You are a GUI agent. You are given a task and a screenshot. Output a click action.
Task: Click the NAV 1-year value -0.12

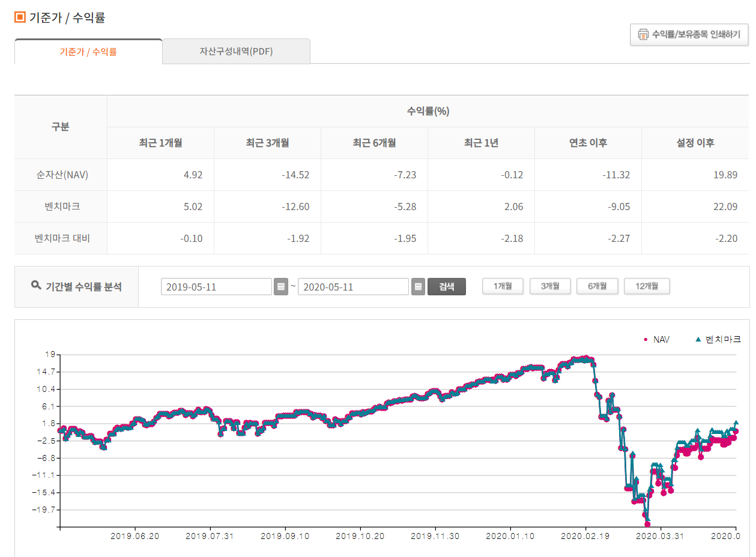pyautogui.click(x=512, y=175)
